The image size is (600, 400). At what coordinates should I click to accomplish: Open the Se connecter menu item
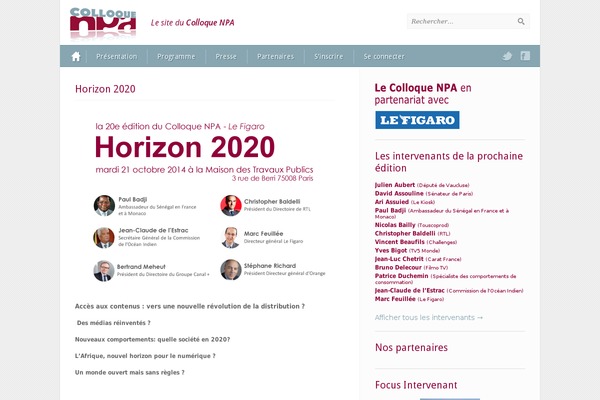click(x=384, y=56)
